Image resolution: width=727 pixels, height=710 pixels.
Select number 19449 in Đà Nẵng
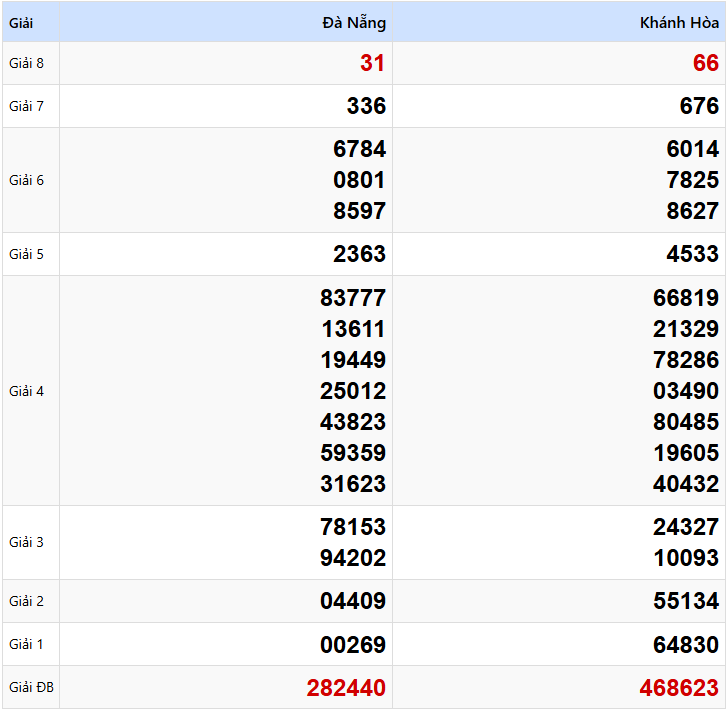353,360
